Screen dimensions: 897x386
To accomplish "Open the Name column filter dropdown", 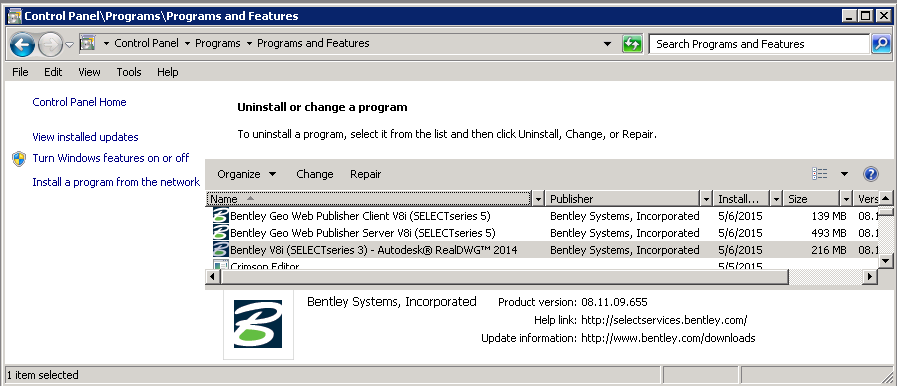I will [x=538, y=199].
